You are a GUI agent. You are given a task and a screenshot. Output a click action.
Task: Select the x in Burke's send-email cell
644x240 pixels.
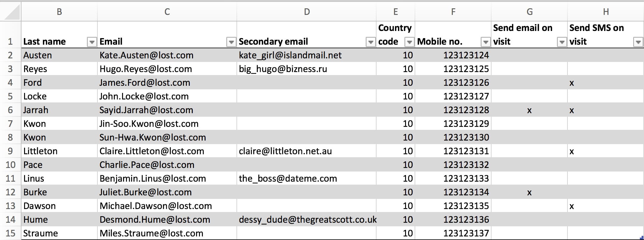coord(529,192)
